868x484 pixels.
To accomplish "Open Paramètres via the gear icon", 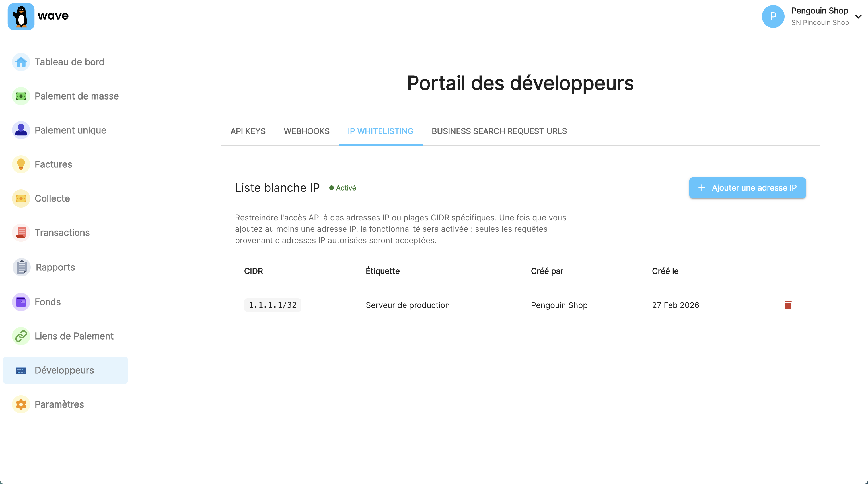I will [x=21, y=404].
